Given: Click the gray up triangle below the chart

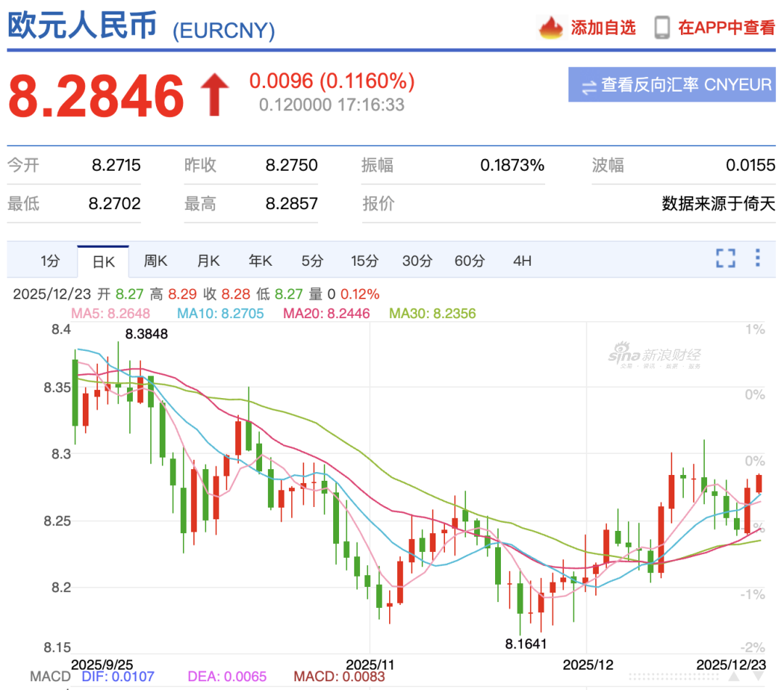Looking at the screenshot, I should pyautogui.click(x=734, y=676).
